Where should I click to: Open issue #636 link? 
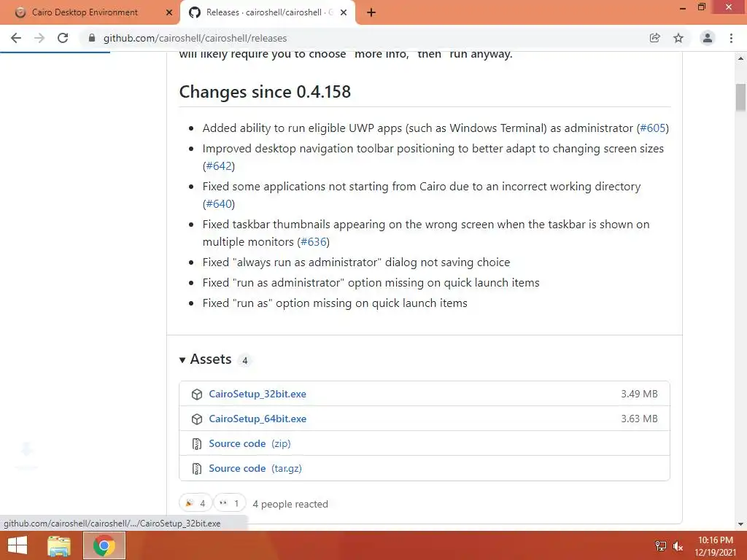(x=314, y=242)
